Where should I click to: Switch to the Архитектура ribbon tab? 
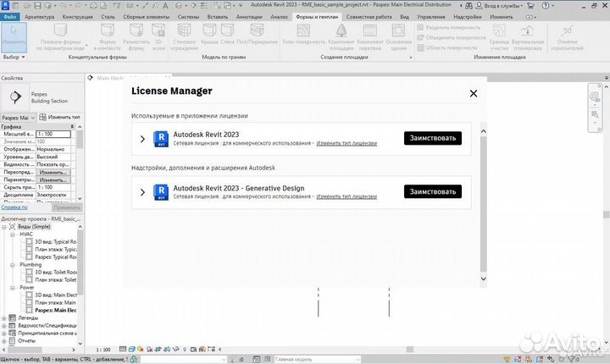39,17
